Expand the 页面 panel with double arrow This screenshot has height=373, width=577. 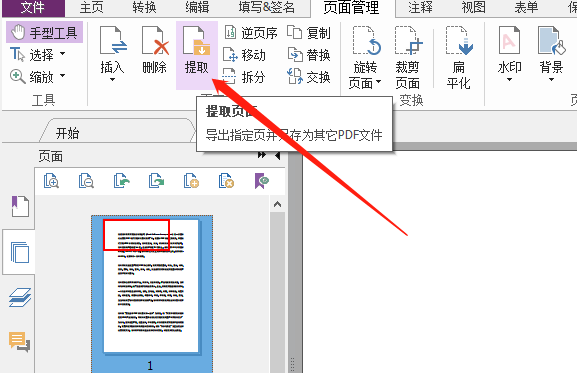click(x=262, y=155)
